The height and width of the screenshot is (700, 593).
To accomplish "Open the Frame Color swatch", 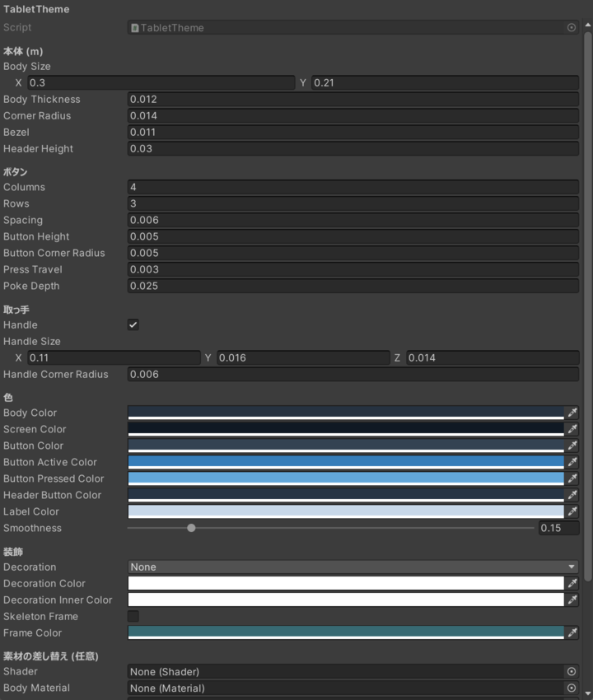I will (346, 633).
